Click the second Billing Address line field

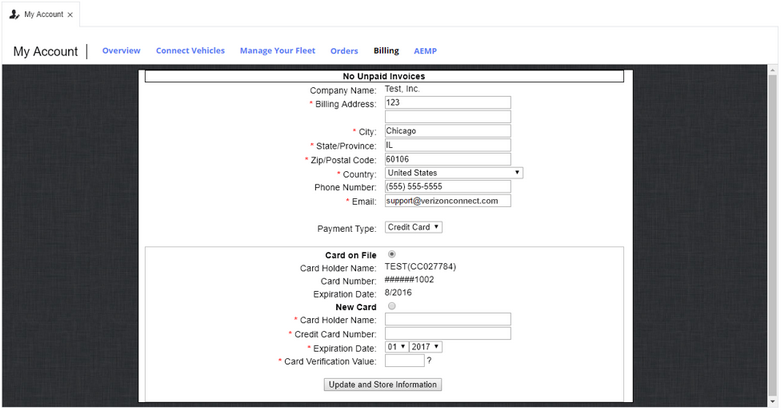point(448,117)
